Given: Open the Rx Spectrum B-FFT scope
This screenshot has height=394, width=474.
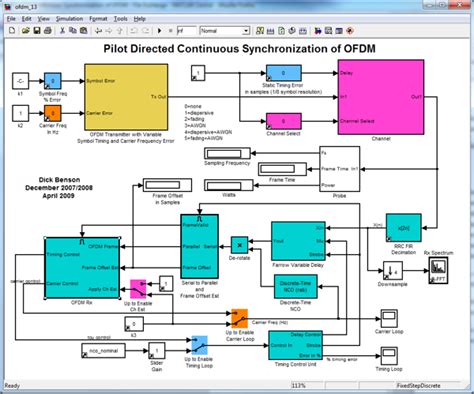Looking at the screenshot, I should (x=438, y=271).
